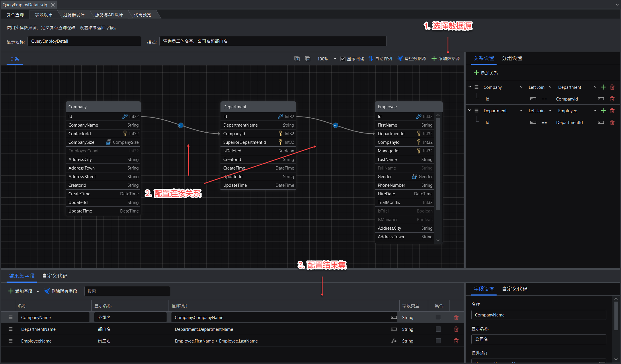Click the 显示名称 field containing 公司名
Viewport: 621px width, 364px height.
coord(539,339)
